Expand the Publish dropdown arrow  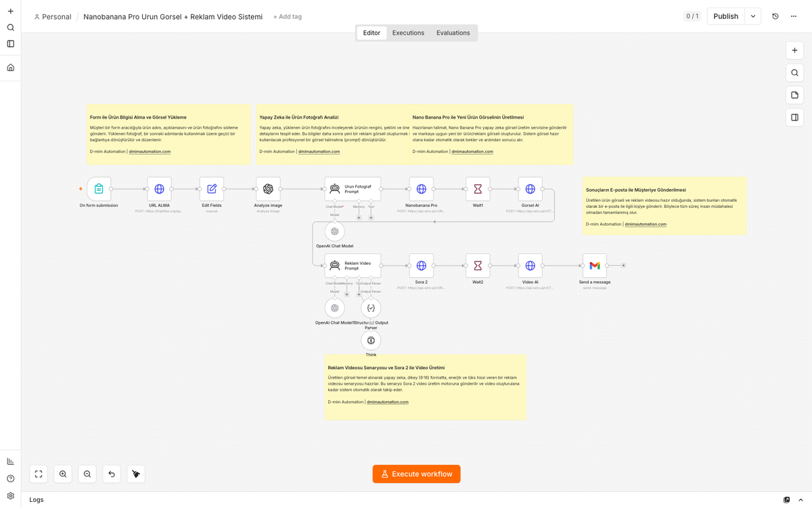pyautogui.click(x=753, y=16)
